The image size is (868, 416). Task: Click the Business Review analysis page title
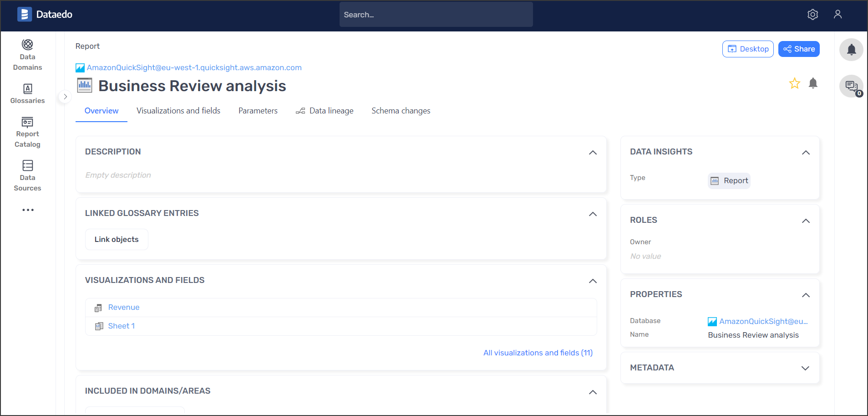click(x=193, y=86)
